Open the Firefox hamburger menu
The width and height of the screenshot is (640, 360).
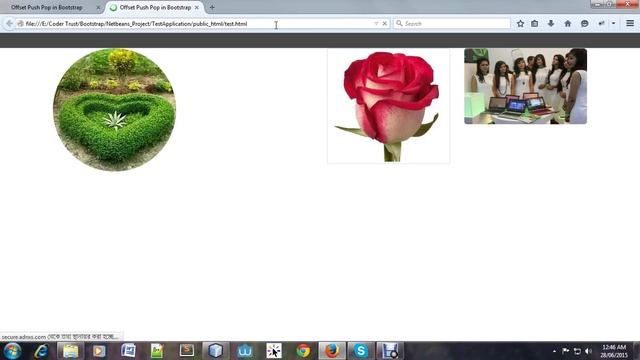[x=630, y=24]
